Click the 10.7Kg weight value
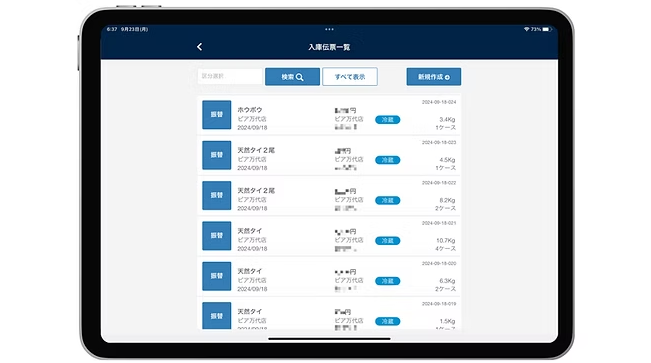This screenshot has width=651, height=363. point(445,240)
